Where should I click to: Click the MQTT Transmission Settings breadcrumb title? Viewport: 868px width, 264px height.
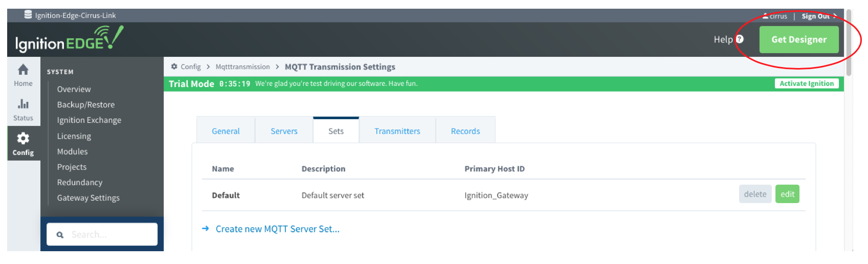pos(340,67)
